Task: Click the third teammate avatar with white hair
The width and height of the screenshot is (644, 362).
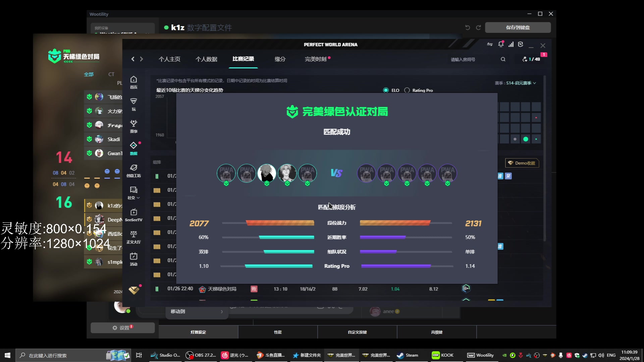Action: coord(267,173)
